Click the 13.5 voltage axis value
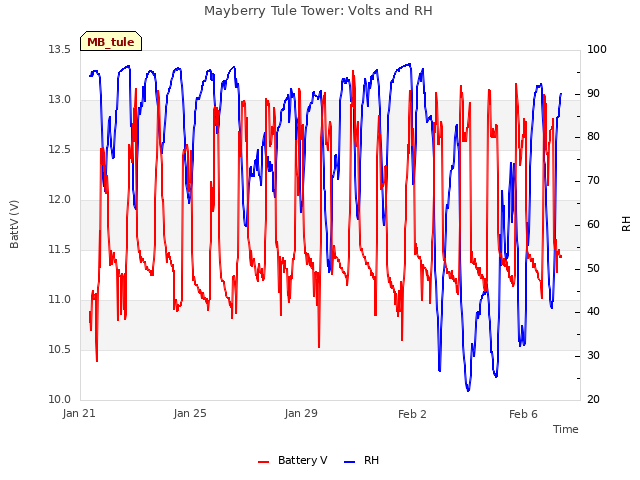Image resolution: width=640 pixels, height=480 pixels. pyautogui.click(x=60, y=50)
